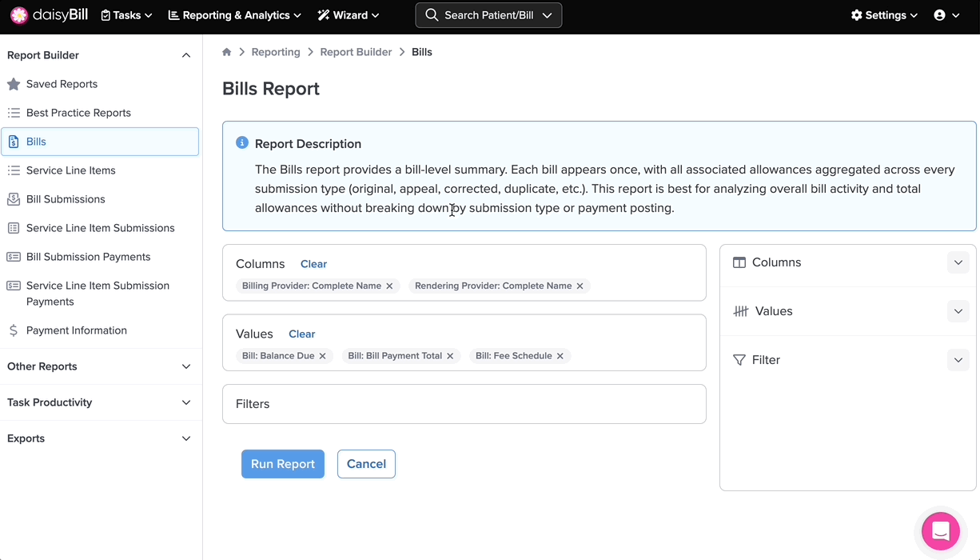The image size is (980, 560).
Task: Expand the Filter panel chevron
Action: pos(958,360)
